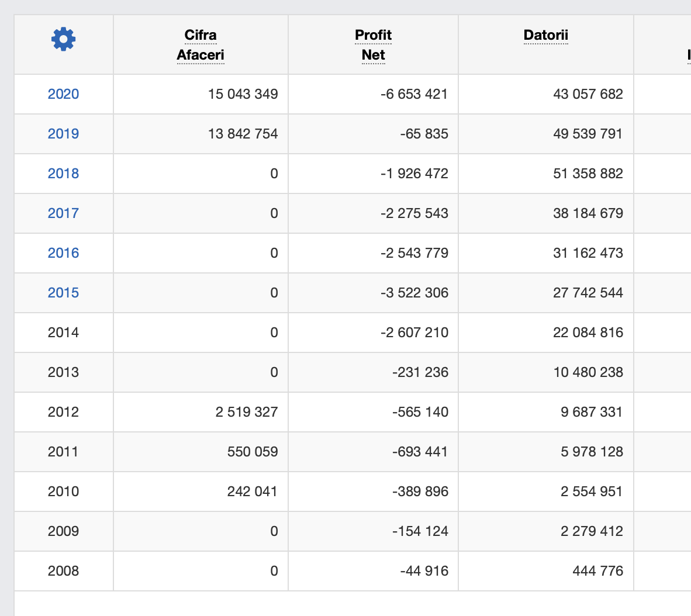
Task: Click the Cifra Afaceri column header
Action: point(201,45)
